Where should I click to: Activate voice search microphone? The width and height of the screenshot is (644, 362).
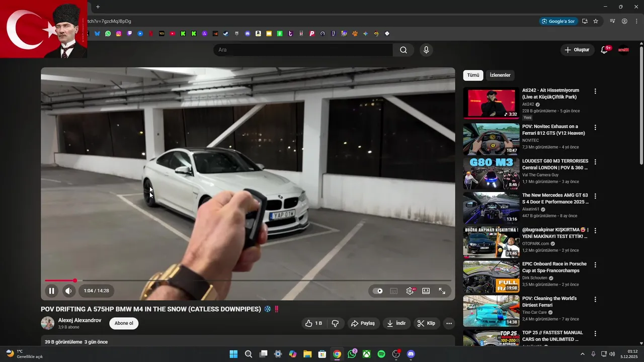[x=426, y=50]
